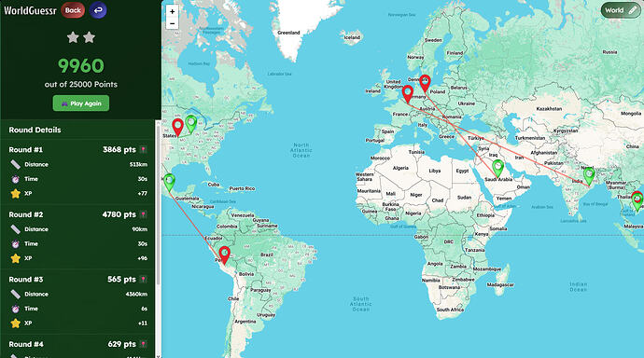Screen dimensions: 644x358
Task: Click the red guess pin in Peru
Action: (x=224, y=255)
